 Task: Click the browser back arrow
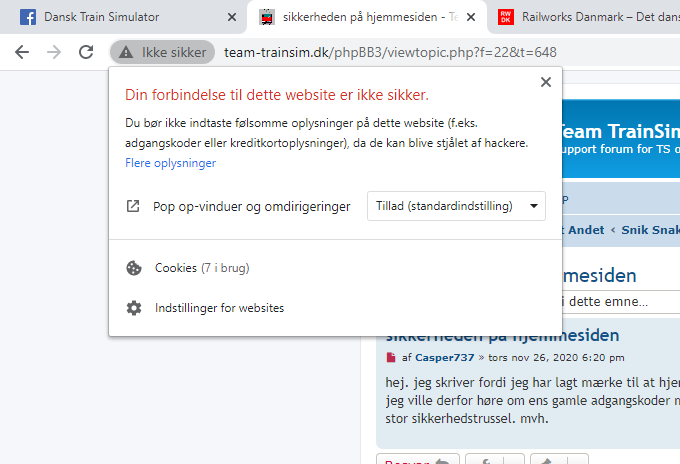(x=22, y=52)
